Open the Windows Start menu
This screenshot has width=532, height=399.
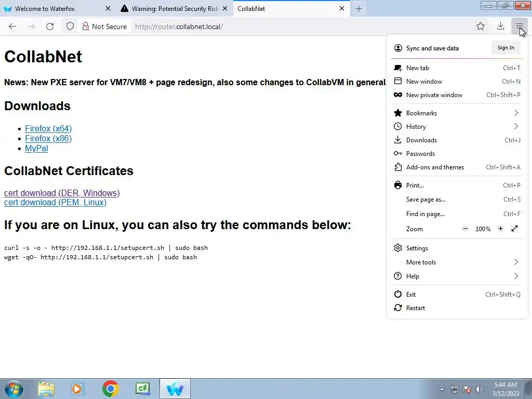tap(14, 389)
